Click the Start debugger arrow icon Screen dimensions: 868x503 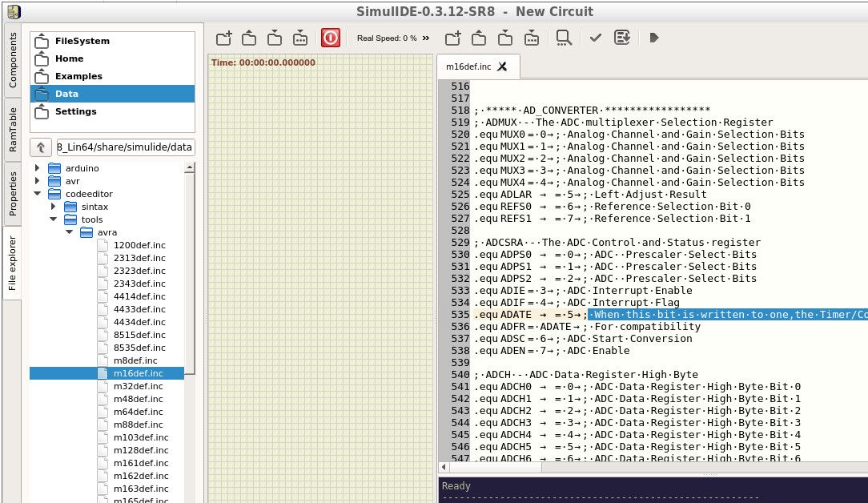point(653,38)
